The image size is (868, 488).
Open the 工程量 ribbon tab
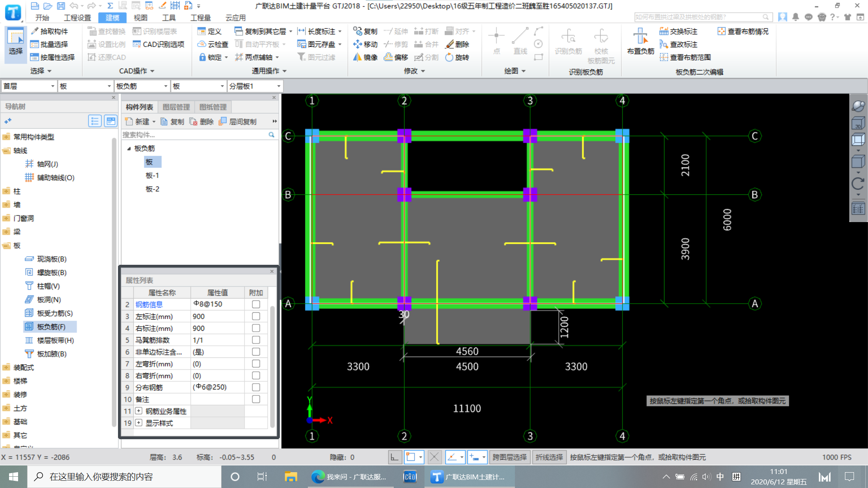[200, 18]
